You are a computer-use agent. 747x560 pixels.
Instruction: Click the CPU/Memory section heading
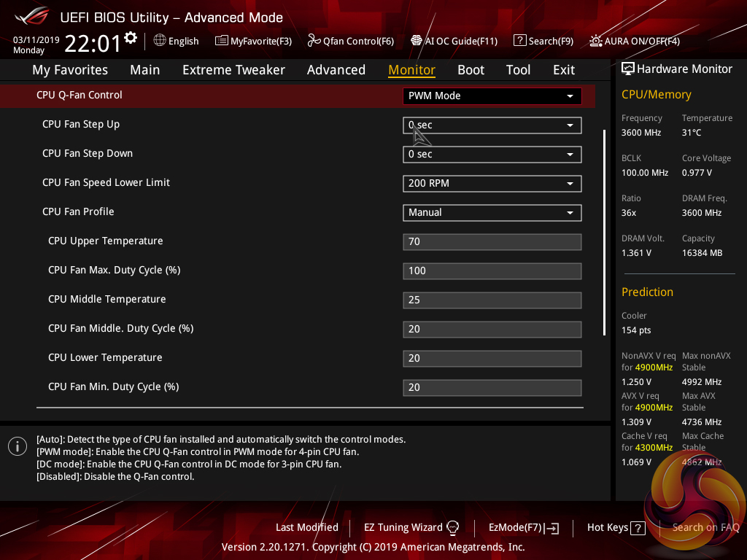coord(656,95)
